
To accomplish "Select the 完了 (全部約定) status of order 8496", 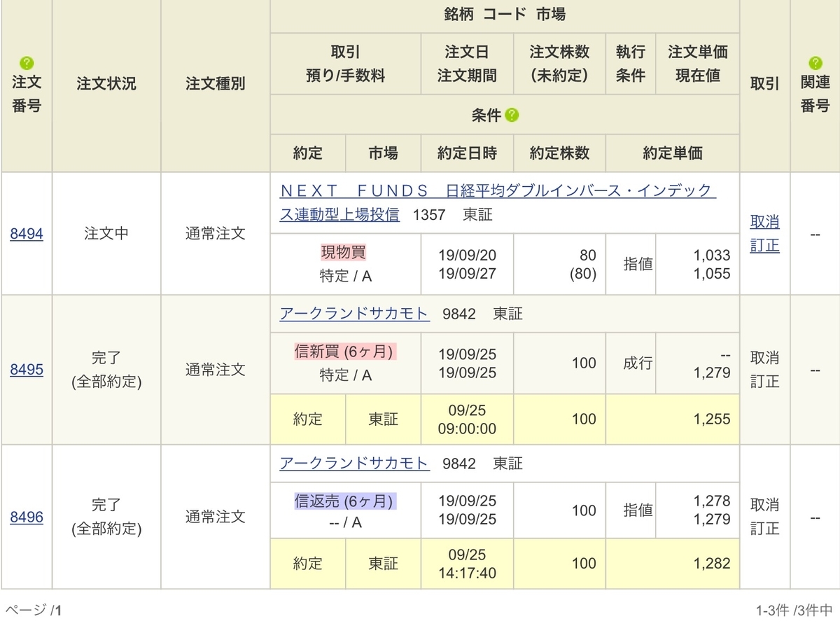I will pos(106,517).
